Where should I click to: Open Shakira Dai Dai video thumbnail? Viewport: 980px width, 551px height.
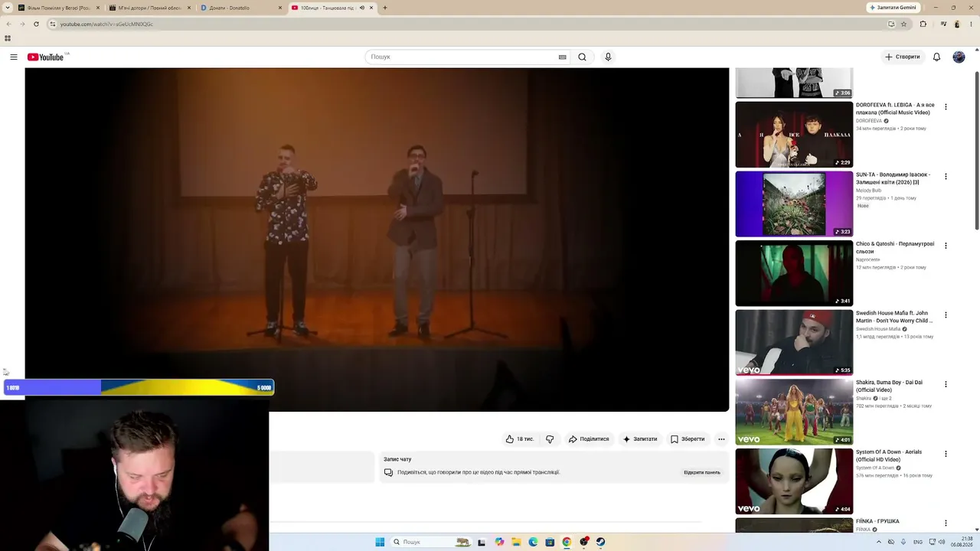[x=794, y=412]
